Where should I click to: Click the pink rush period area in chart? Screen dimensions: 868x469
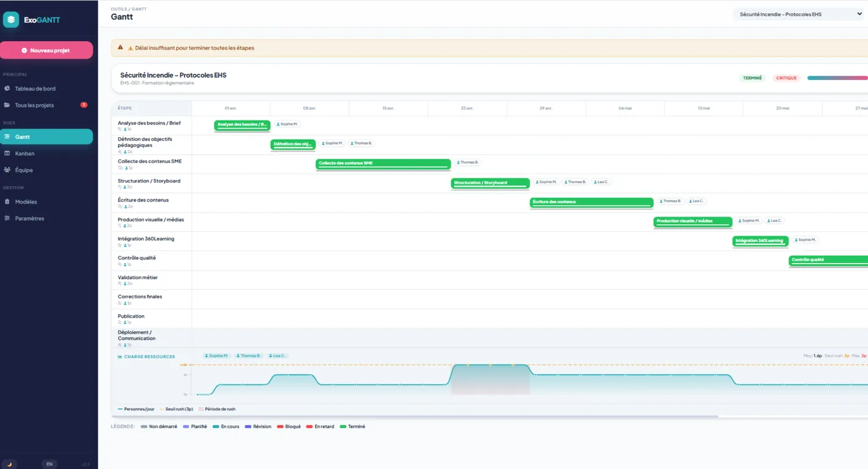(490, 380)
